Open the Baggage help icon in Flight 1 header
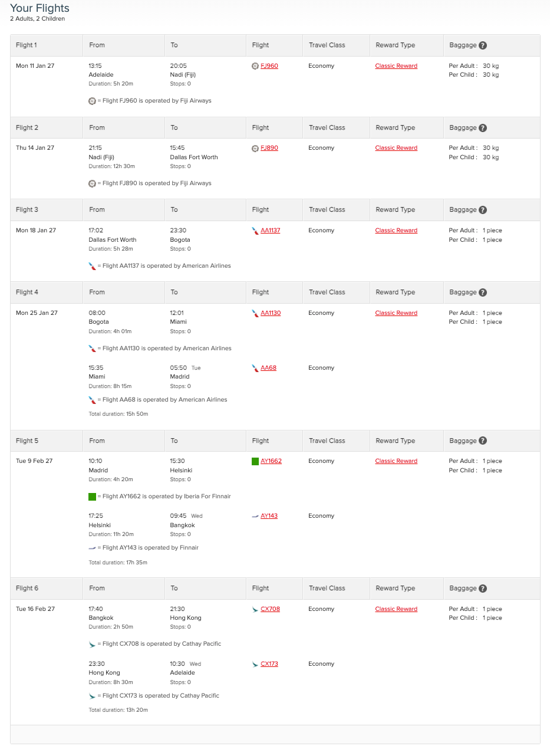The image size is (550, 756). [x=483, y=44]
